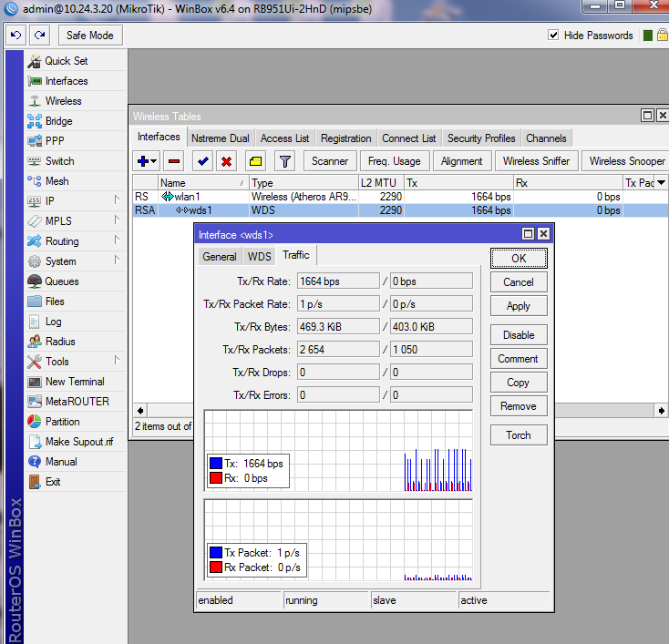Toggle Safe Mode button

(90, 35)
